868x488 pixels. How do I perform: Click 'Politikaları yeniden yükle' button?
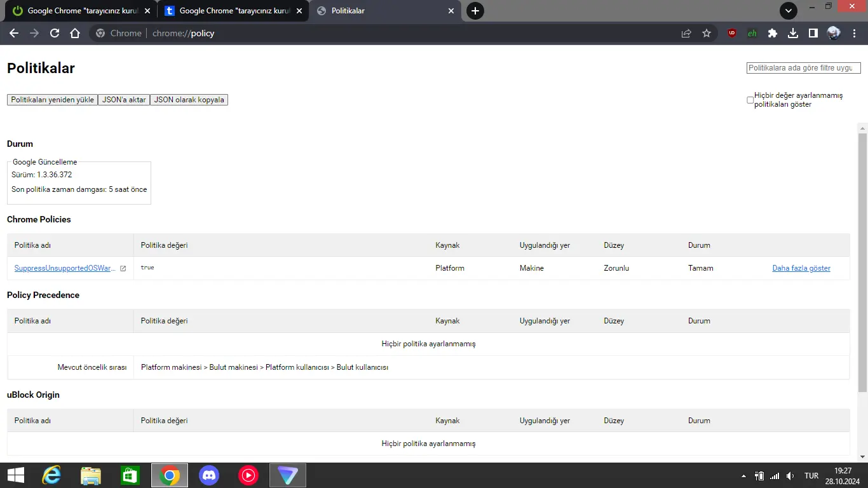pyautogui.click(x=52, y=100)
